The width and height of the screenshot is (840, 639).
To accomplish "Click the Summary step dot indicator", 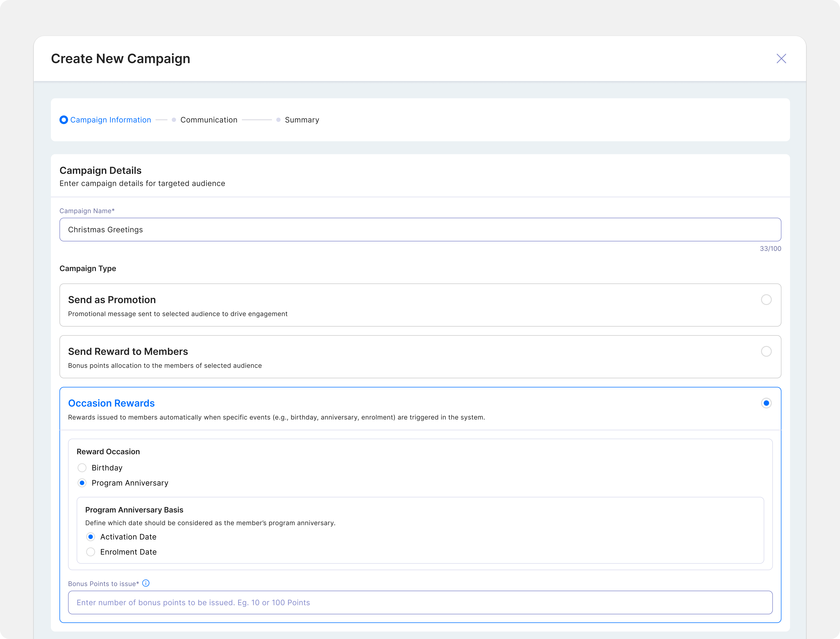I will tap(278, 120).
